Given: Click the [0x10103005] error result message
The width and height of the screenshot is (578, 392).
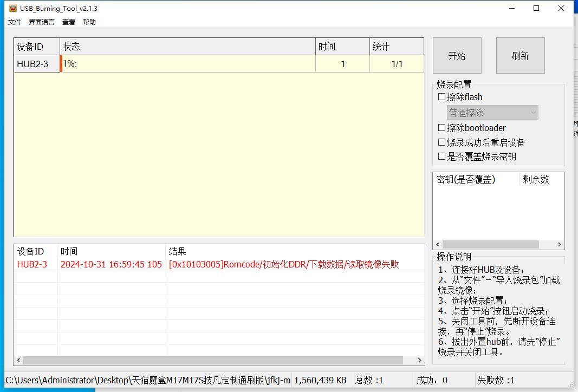Looking at the screenshot, I should coord(284,265).
